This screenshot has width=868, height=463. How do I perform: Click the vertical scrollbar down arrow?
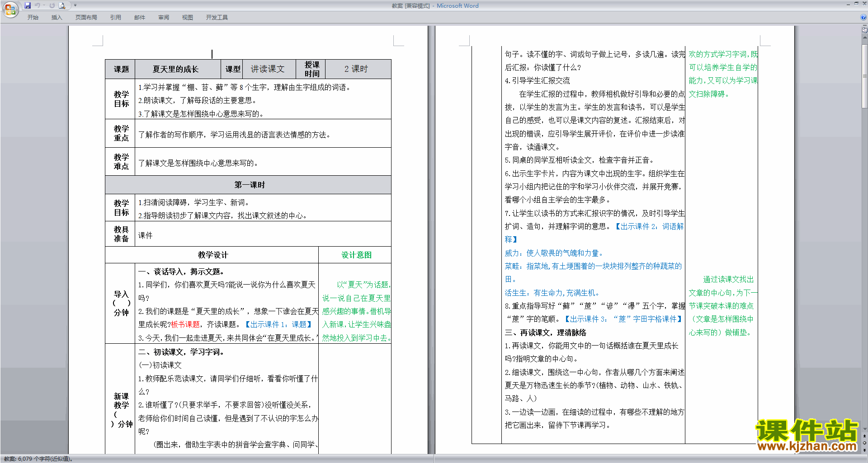pyautogui.click(x=865, y=429)
